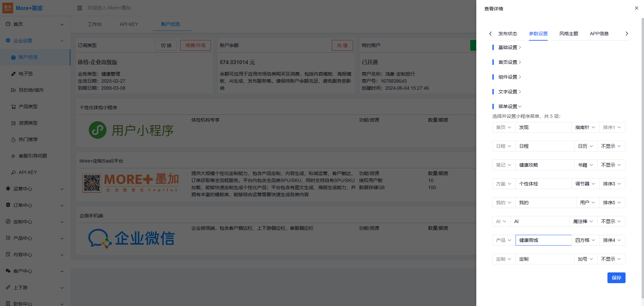Screen dimensions: 644x306
Task: Click the More+墨加 logo icon
Action: pyautogui.click(x=8, y=8)
